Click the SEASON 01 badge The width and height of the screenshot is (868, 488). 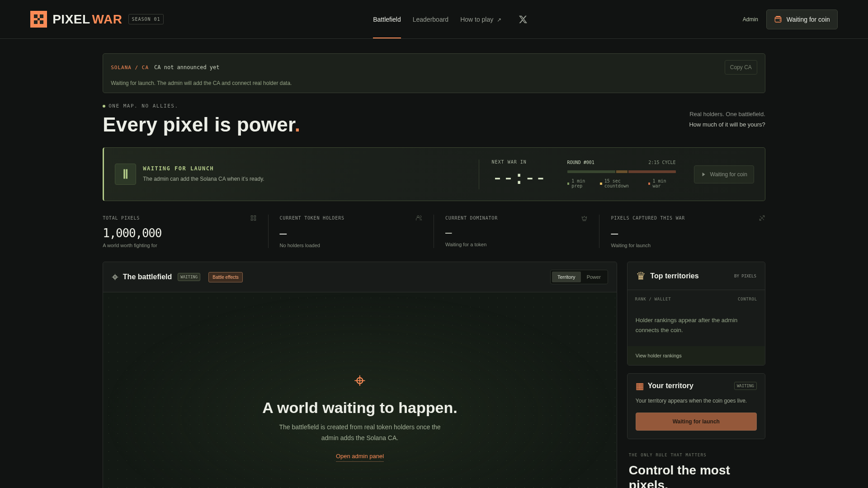146,19
